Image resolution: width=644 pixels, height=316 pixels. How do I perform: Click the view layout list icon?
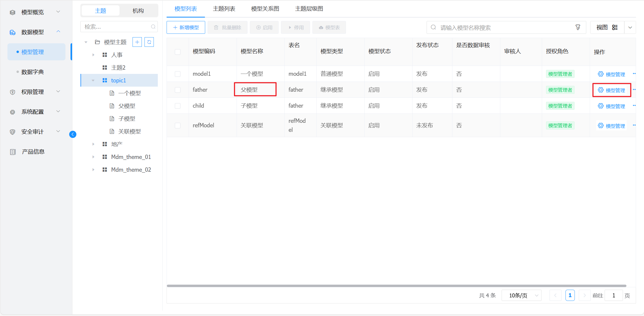615,27
